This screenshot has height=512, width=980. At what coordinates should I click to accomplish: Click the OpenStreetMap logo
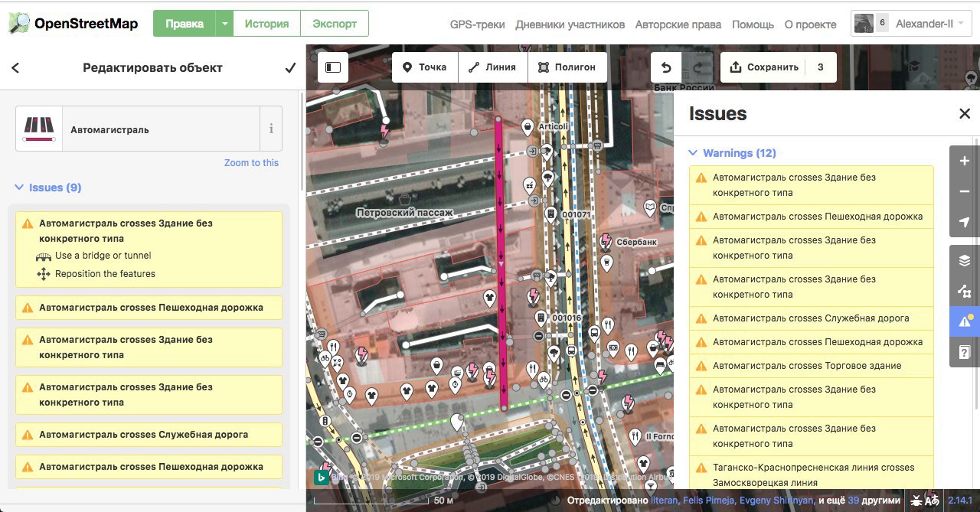pos(73,24)
